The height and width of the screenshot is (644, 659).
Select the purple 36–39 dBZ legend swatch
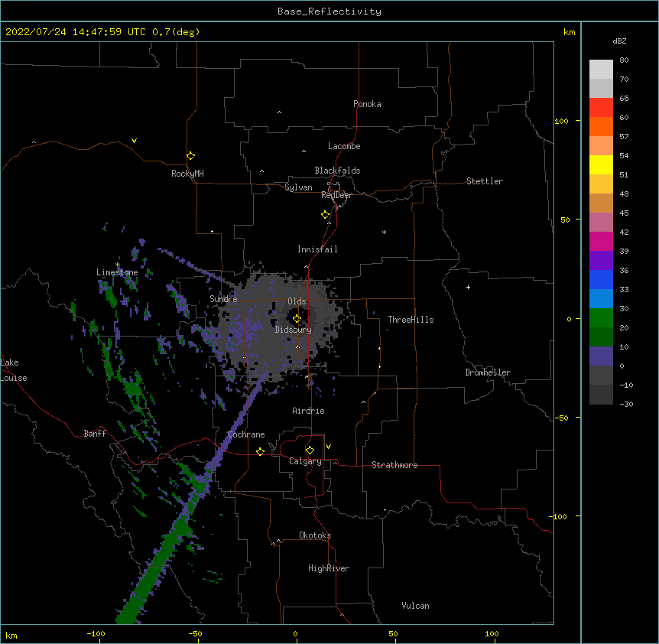coord(601,261)
